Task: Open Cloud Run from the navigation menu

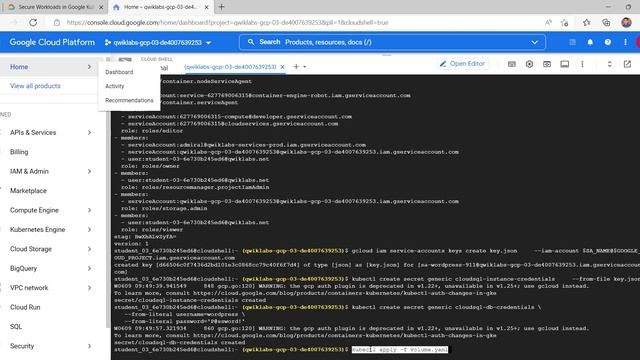Action: click(x=25, y=307)
